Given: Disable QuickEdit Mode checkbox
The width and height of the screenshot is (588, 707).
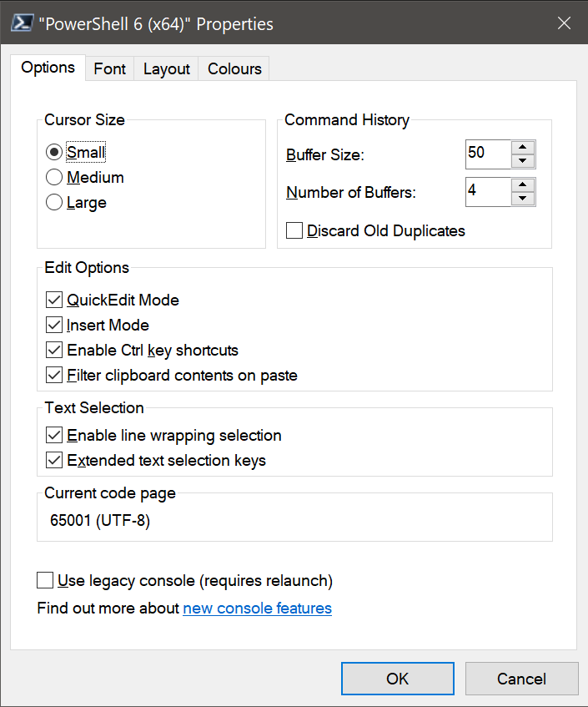Looking at the screenshot, I should [x=54, y=300].
